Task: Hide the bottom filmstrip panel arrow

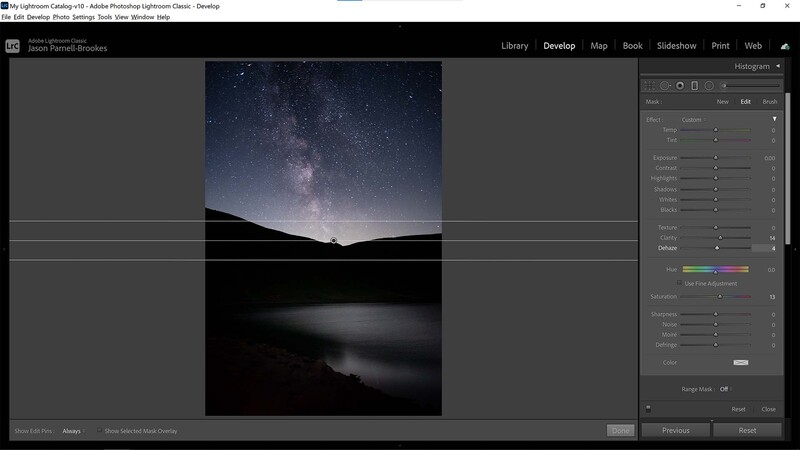Action: tap(400, 445)
